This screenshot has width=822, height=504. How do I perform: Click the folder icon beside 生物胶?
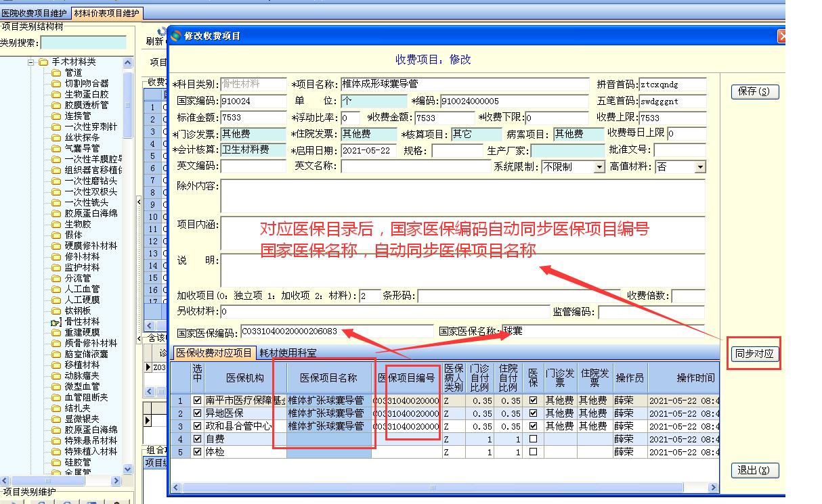pos(56,225)
